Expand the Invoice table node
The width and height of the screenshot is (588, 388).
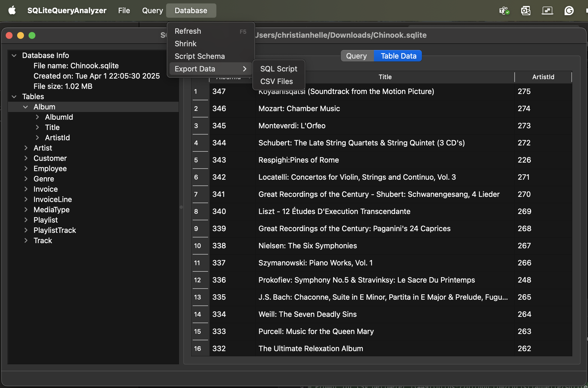(x=26, y=189)
